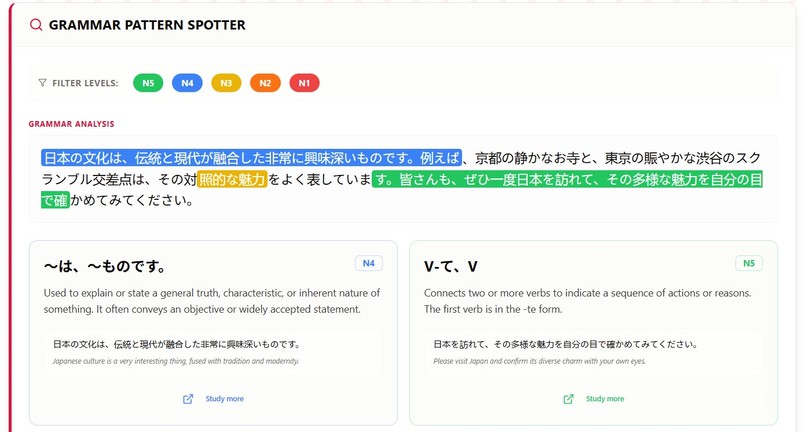Click the magnifier icon beside Grammar Pattern Spotter

coord(36,25)
